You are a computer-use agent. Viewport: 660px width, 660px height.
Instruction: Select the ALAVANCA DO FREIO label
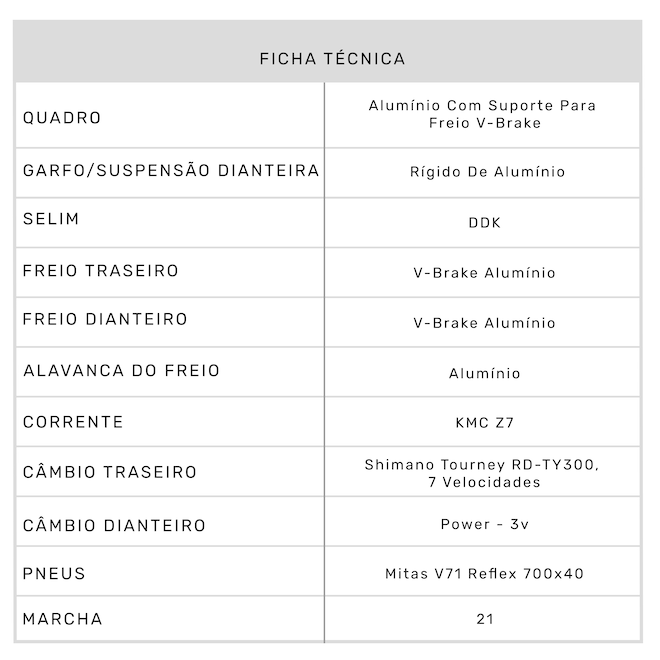pos(121,371)
